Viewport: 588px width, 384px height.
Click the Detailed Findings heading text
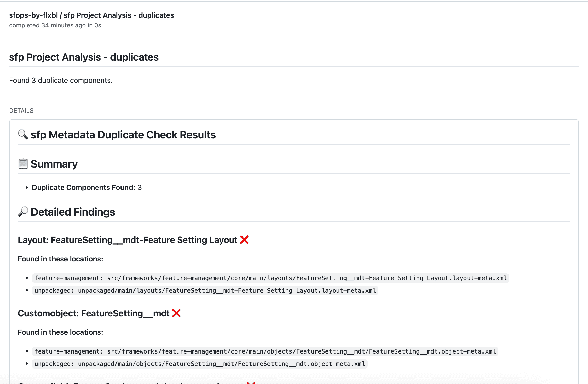tap(73, 212)
